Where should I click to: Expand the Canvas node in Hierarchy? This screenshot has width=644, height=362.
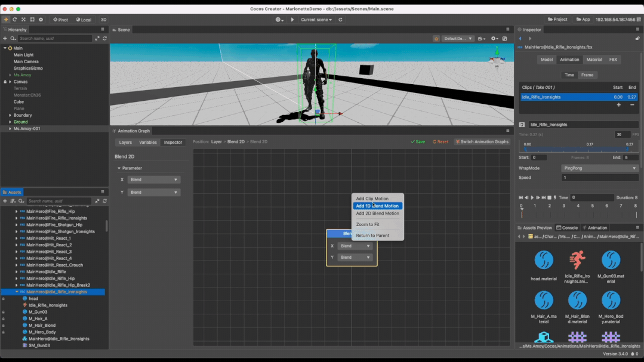pyautogui.click(x=10, y=82)
